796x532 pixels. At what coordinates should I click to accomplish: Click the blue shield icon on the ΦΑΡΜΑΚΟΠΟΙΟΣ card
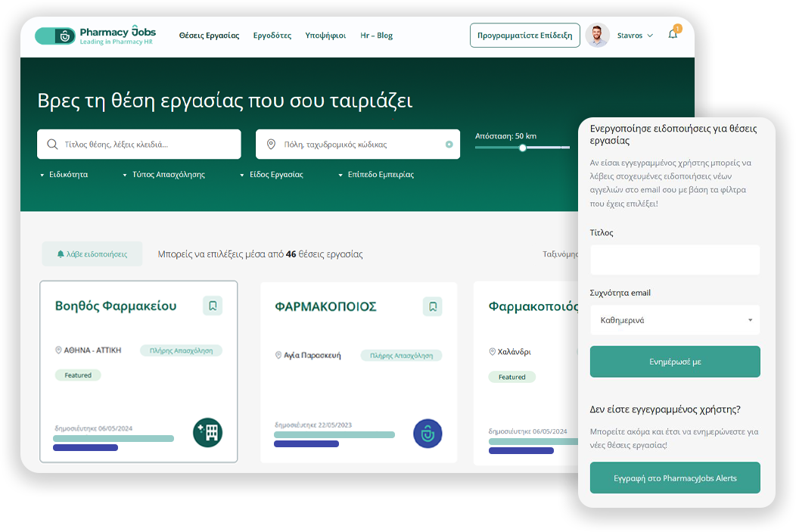[428, 434]
